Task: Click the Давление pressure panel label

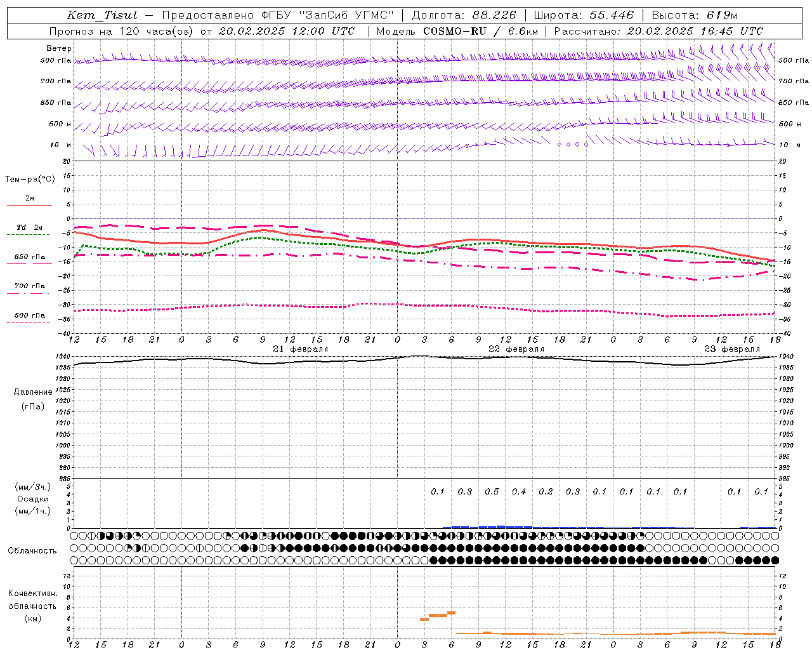Action: point(33,392)
